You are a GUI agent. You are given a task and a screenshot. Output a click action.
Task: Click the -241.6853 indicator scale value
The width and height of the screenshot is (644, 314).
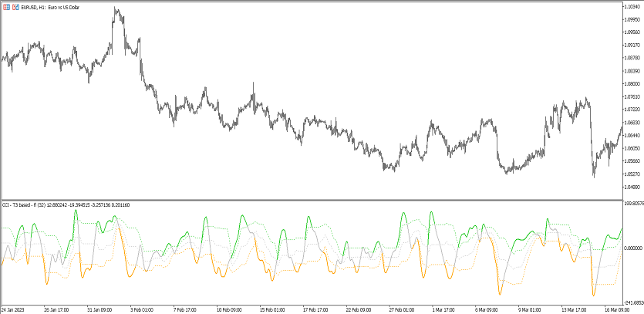[x=632, y=302]
